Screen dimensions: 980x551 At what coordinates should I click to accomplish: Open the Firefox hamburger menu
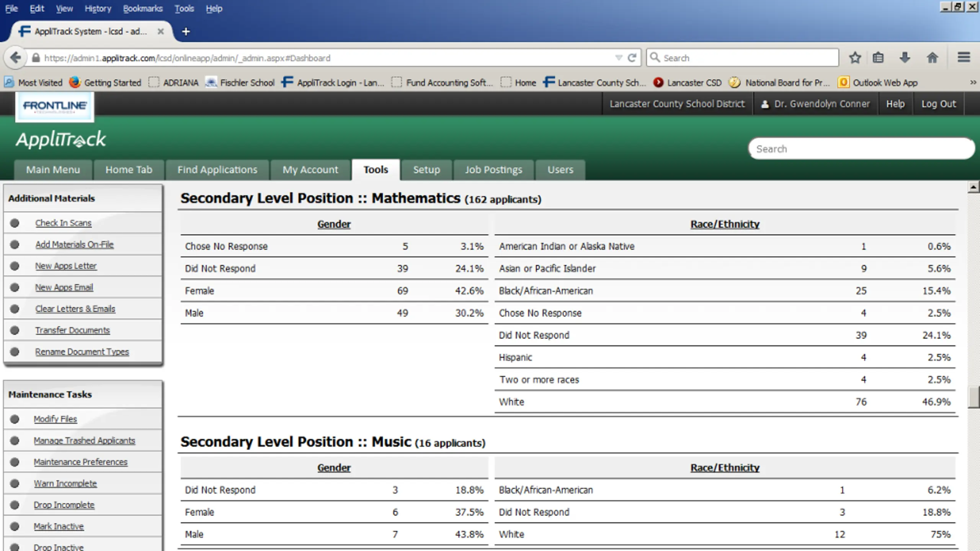click(964, 58)
